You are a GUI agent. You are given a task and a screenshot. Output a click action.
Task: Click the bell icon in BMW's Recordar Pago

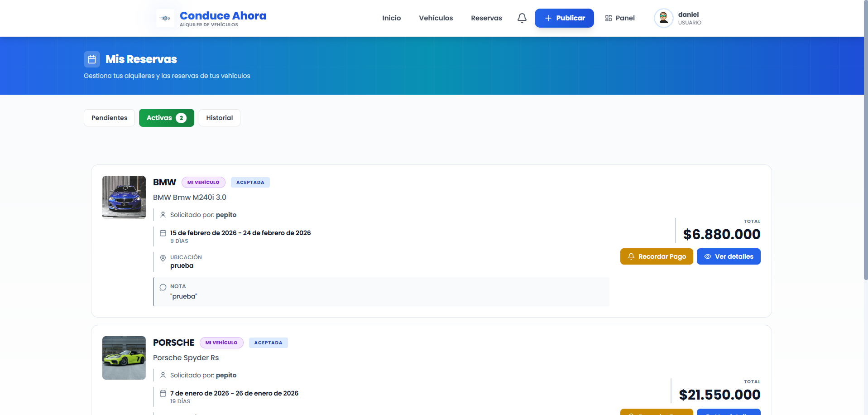(x=631, y=256)
